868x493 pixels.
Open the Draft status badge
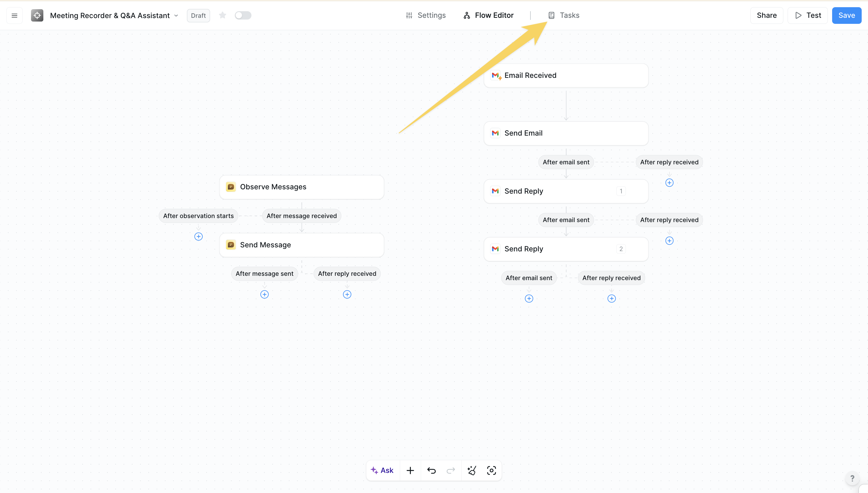(198, 16)
